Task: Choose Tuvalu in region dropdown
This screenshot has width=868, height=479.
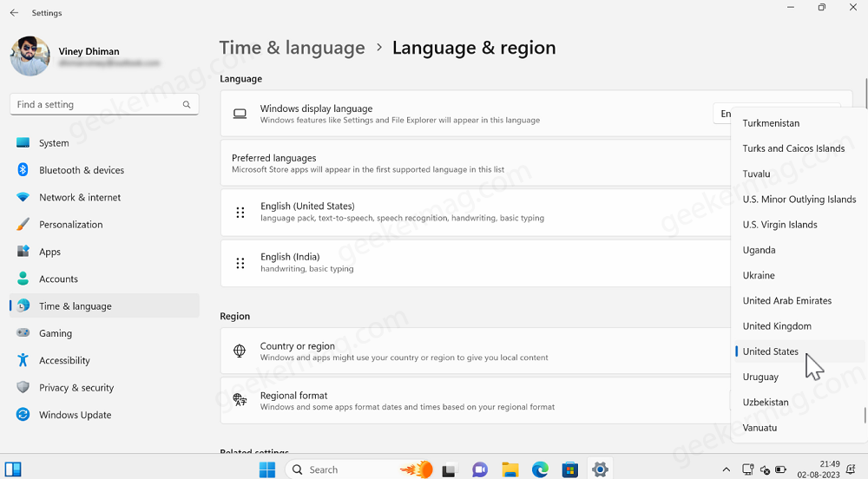Action: coord(756,174)
